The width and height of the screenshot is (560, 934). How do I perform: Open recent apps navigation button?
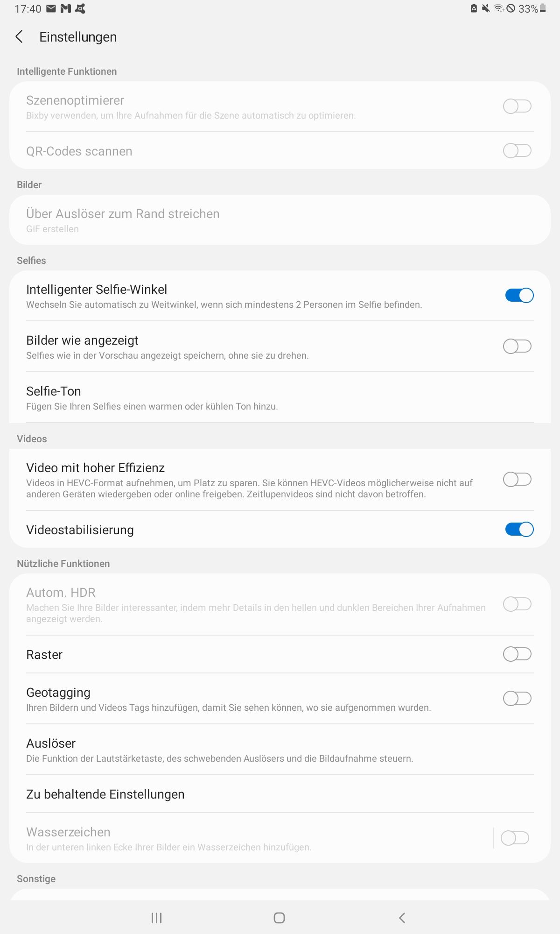pos(156,918)
